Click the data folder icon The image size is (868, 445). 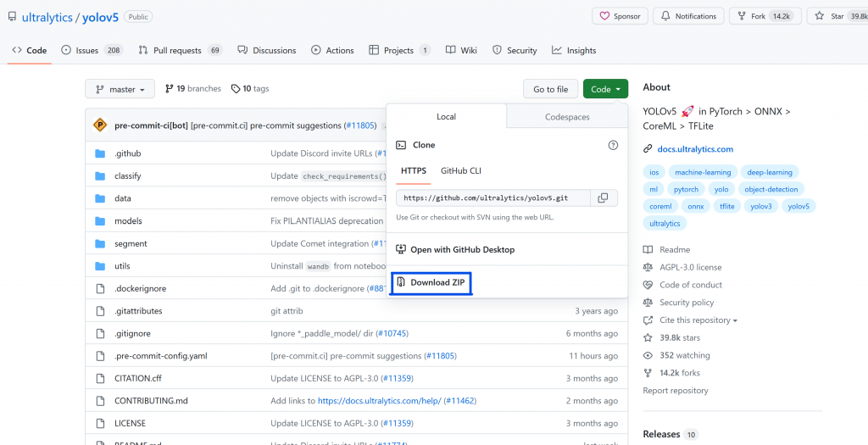click(100, 198)
